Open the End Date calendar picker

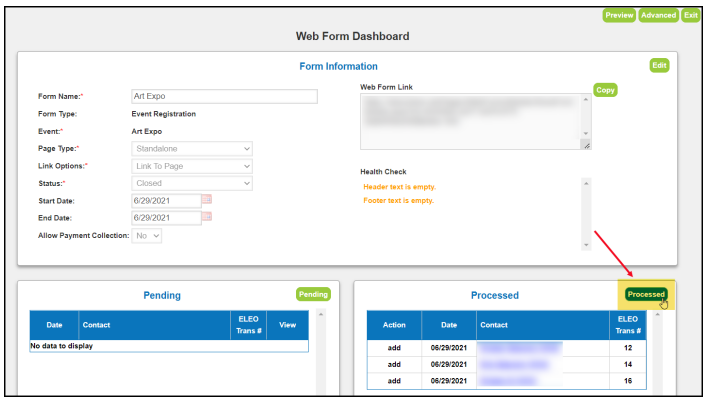click(x=207, y=217)
